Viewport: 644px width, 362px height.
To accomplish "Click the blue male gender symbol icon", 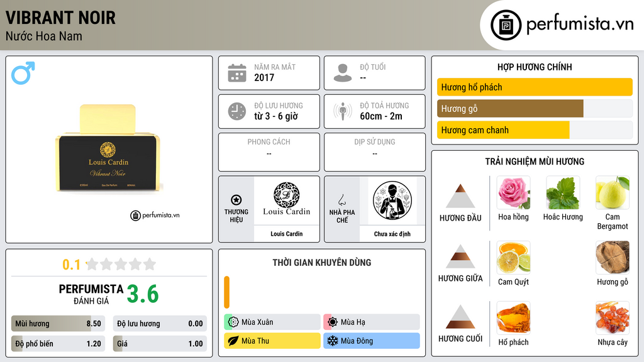I will click(x=23, y=73).
